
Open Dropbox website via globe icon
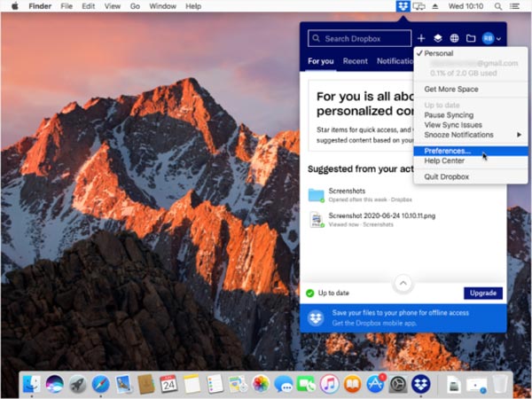[454, 38]
